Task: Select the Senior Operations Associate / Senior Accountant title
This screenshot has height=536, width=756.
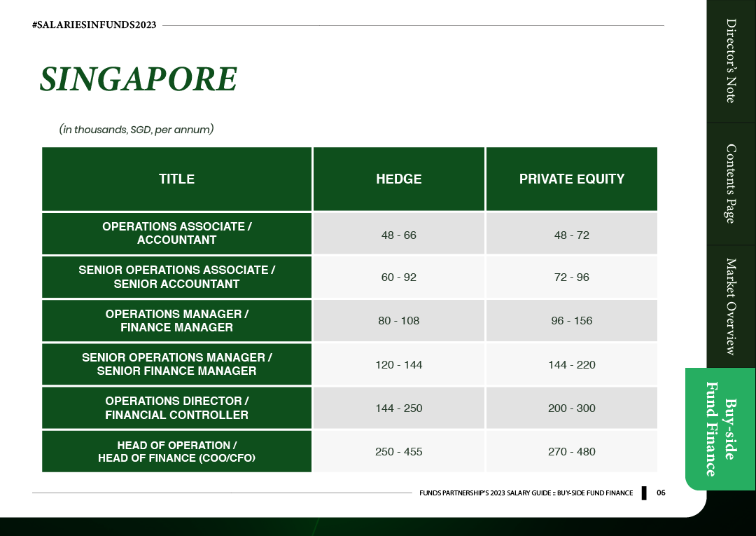Action: [176, 277]
